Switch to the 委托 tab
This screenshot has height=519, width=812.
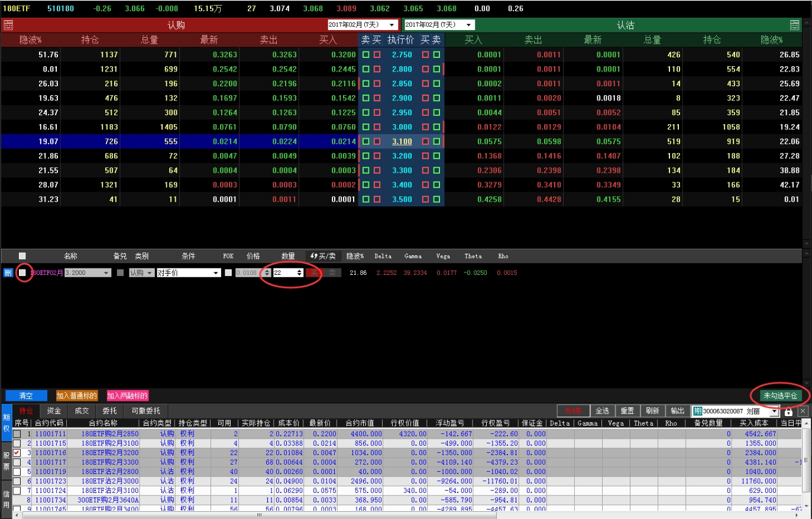(109, 411)
